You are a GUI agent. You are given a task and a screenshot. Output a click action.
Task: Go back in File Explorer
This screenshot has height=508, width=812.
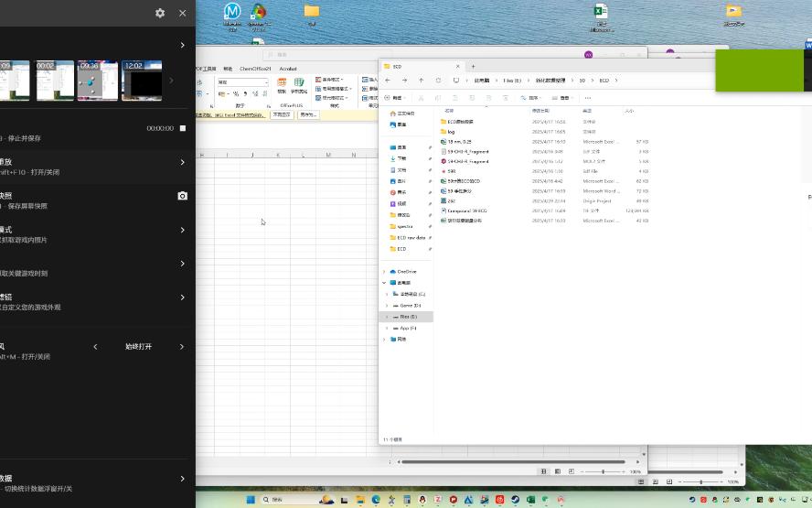coord(388,81)
